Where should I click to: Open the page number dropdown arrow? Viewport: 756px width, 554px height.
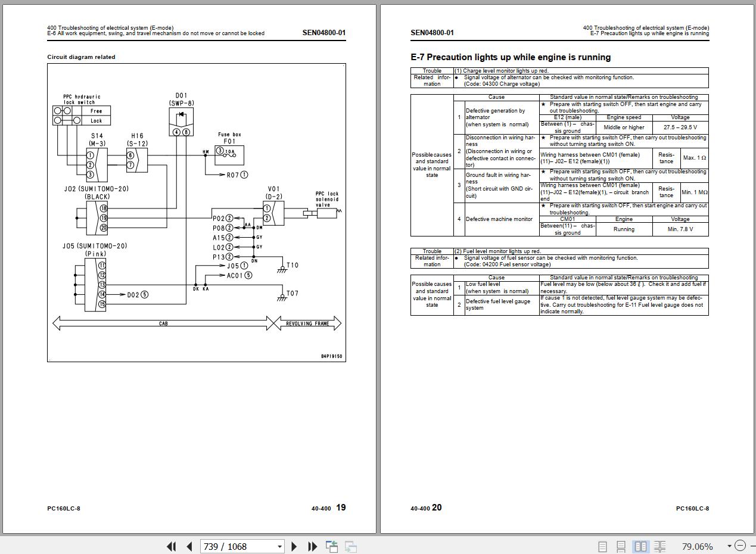[280, 546]
